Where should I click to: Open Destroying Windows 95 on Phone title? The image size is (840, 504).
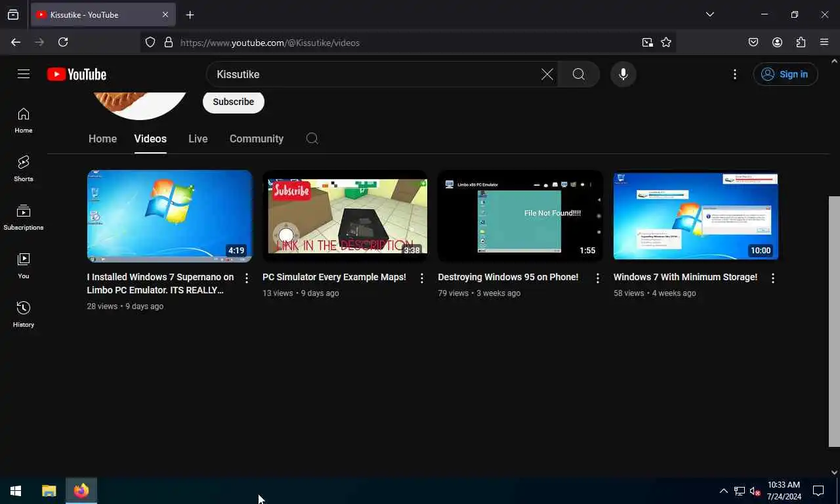coord(508,277)
